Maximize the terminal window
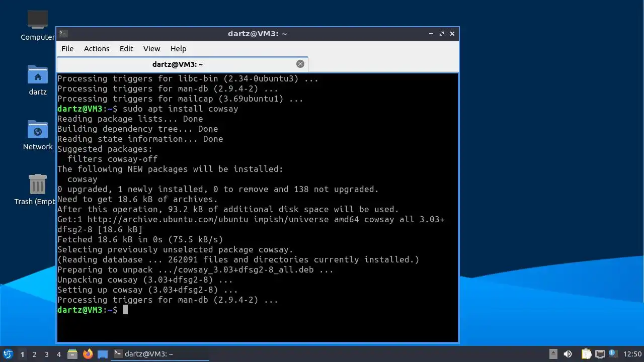Image resolution: width=644 pixels, height=362 pixels. (x=442, y=34)
